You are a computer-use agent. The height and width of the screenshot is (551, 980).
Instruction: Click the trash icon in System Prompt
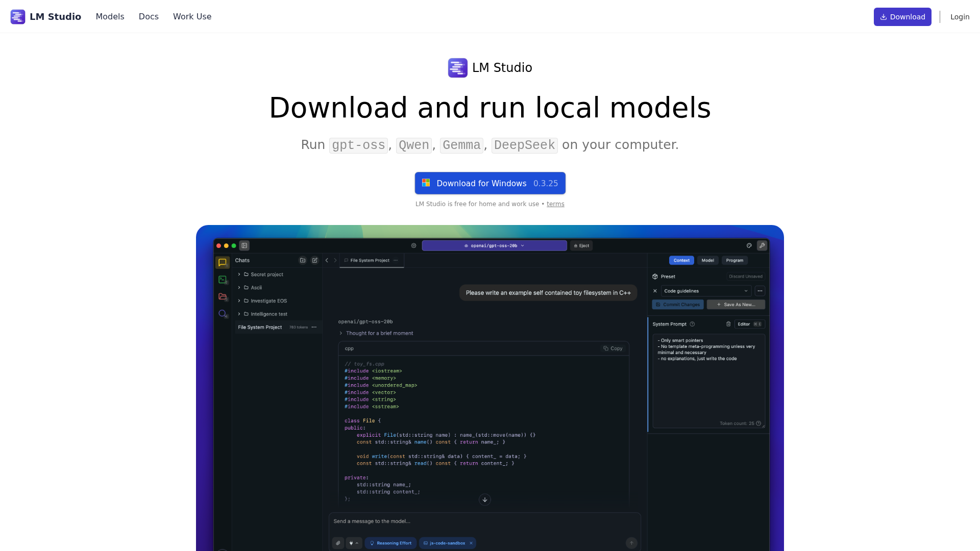point(728,324)
